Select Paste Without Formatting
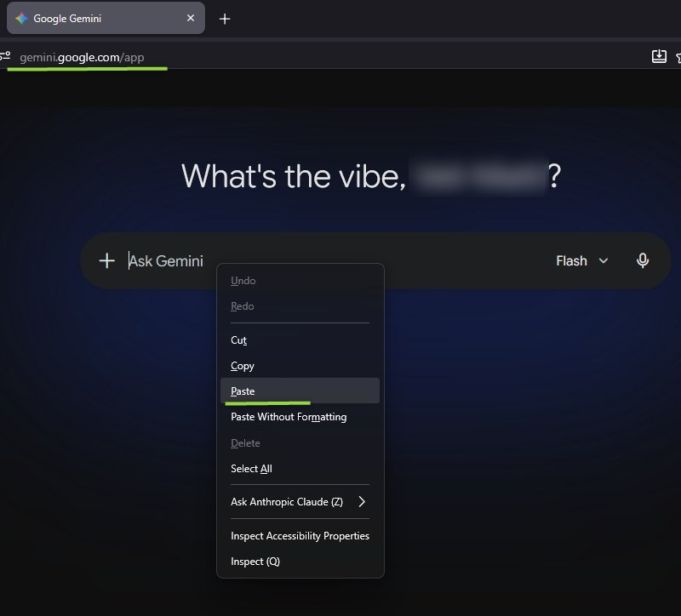Image resolution: width=681 pixels, height=616 pixels. coord(300,417)
